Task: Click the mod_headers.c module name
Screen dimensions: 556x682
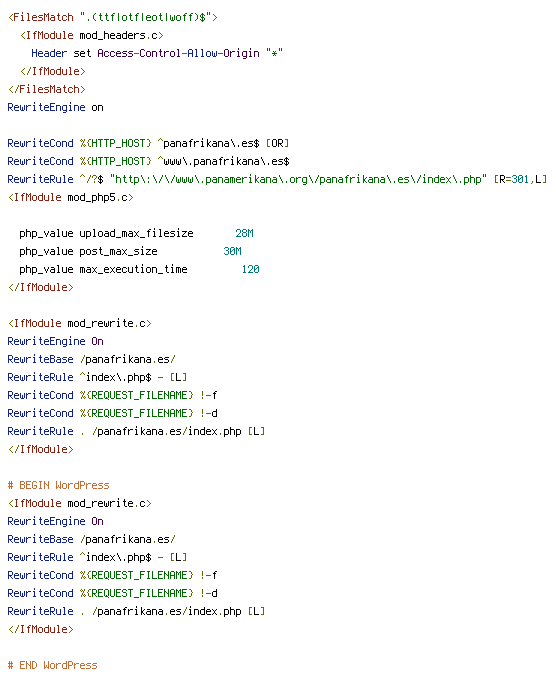Action: [121, 36]
